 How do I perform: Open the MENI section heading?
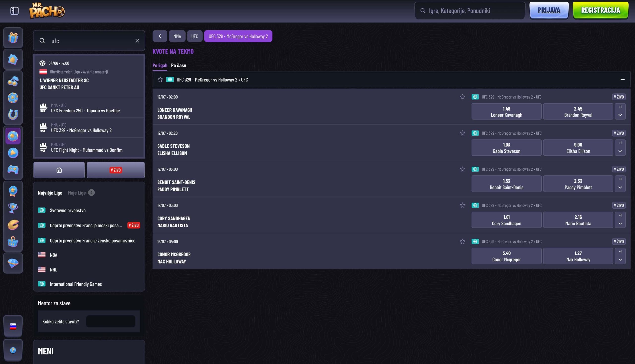pyautogui.click(x=46, y=351)
